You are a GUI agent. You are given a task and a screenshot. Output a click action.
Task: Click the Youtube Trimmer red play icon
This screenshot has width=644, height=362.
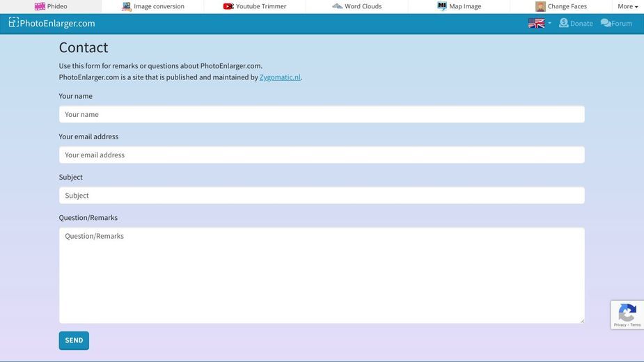click(x=228, y=6)
